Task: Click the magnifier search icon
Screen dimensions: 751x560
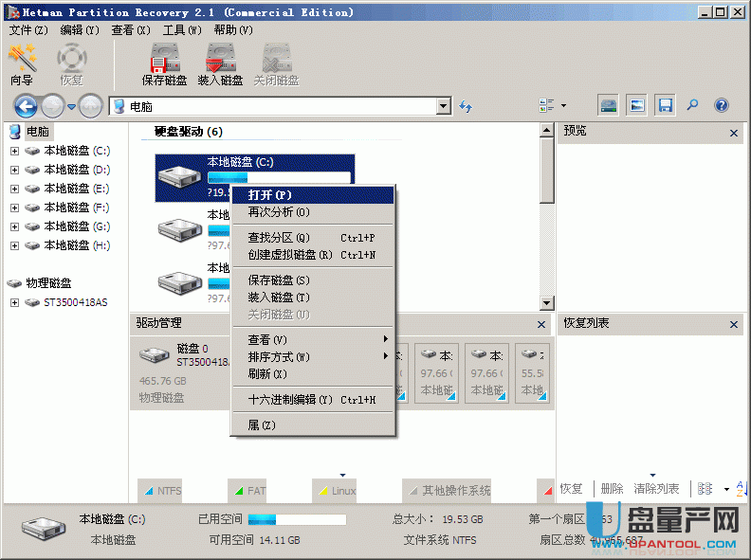Action: pos(692,105)
